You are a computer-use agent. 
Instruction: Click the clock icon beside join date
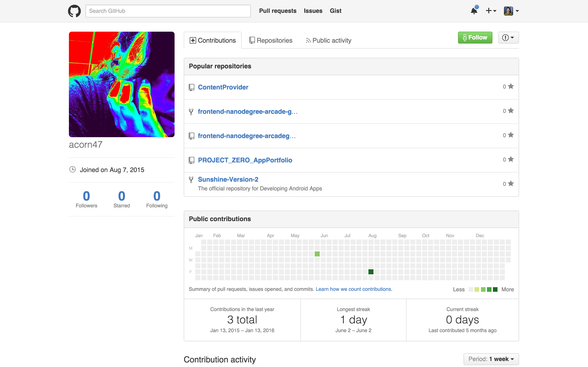click(73, 170)
